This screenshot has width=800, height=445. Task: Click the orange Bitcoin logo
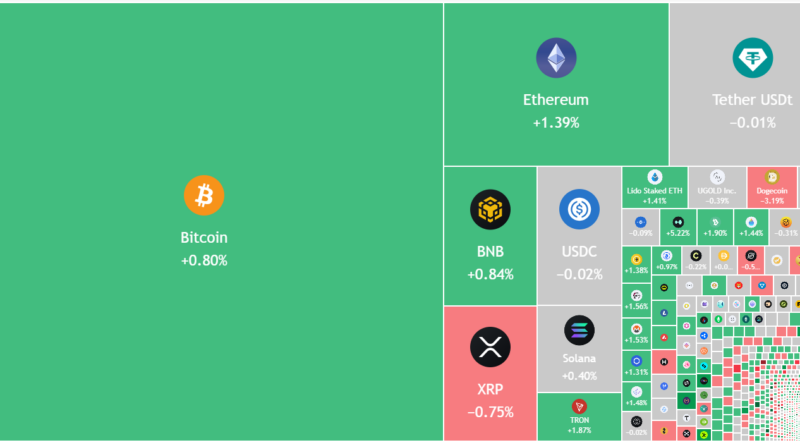[x=204, y=196]
